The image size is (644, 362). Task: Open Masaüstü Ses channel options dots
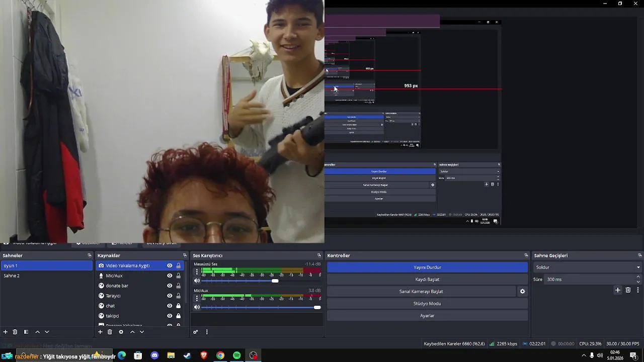click(x=197, y=272)
